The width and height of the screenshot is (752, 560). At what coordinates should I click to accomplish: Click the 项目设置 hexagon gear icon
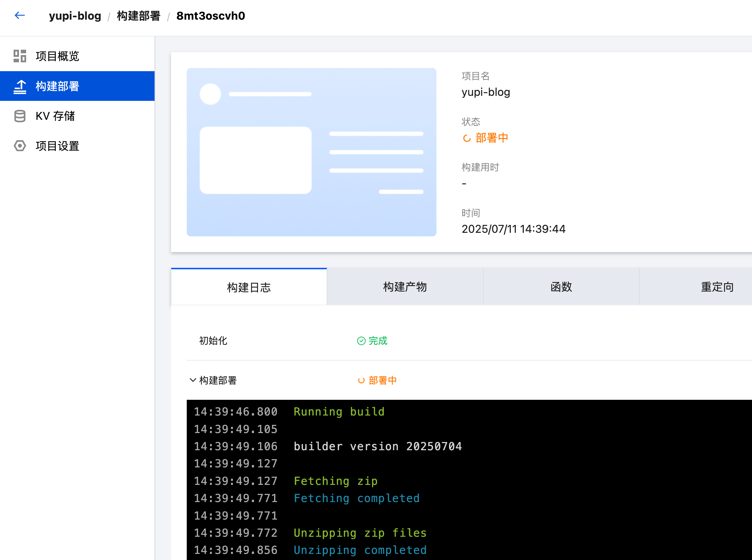pos(20,146)
